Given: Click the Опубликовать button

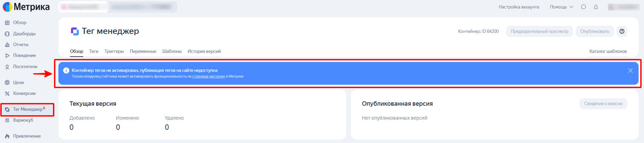Looking at the screenshot, I should (595, 31).
